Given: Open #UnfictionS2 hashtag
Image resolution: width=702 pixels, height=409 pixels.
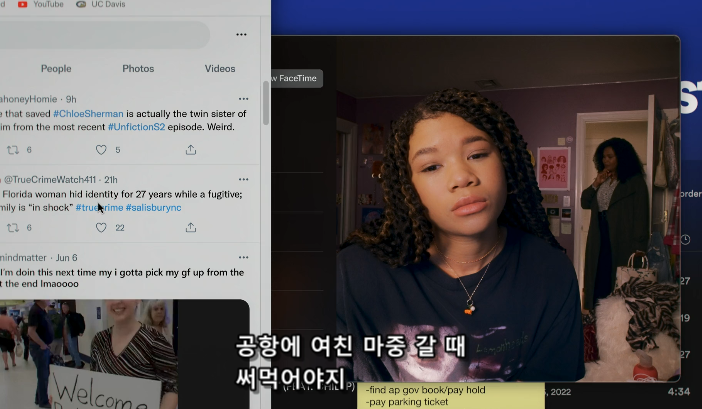Looking at the screenshot, I should click(137, 127).
